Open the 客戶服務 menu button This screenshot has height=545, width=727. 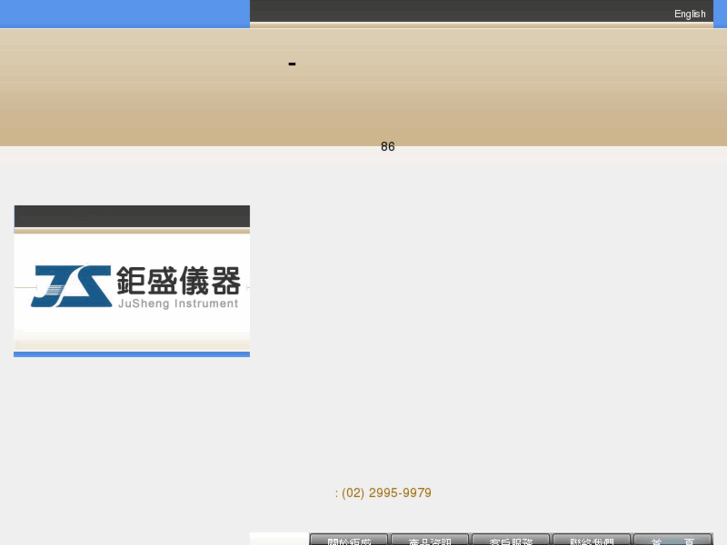[x=510, y=539]
